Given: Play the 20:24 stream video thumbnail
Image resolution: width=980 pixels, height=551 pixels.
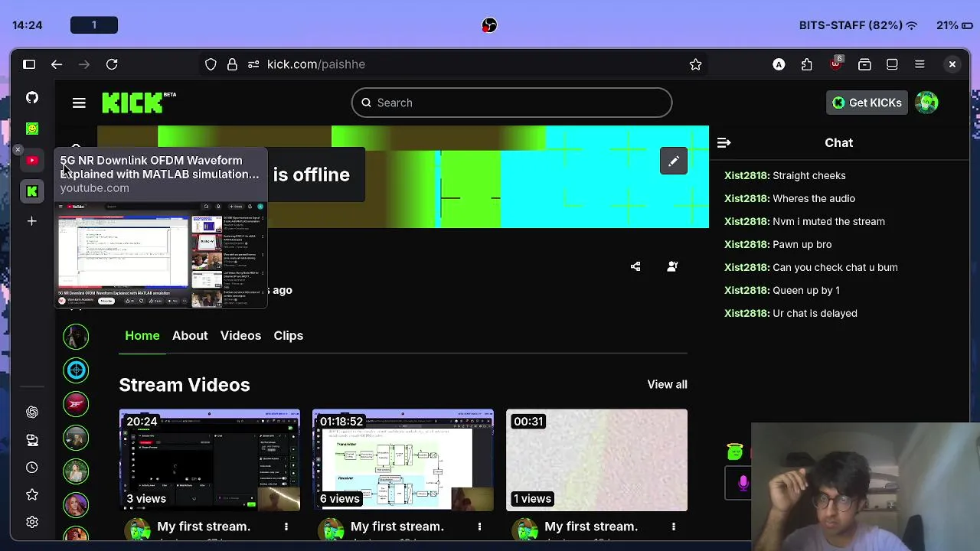Looking at the screenshot, I should (209, 460).
